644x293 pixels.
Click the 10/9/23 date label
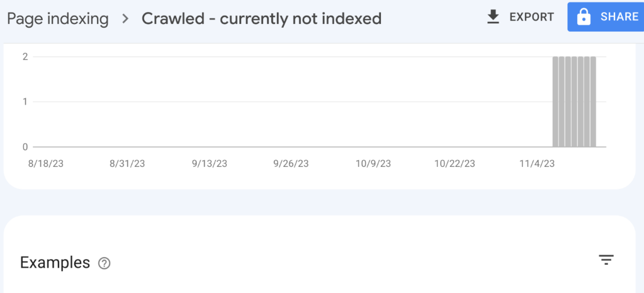[373, 164]
